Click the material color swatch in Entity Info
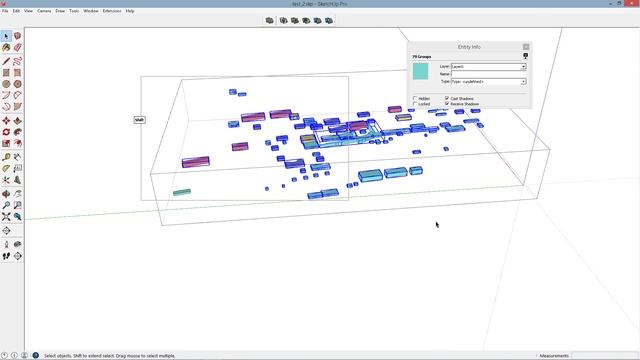 click(x=420, y=71)
